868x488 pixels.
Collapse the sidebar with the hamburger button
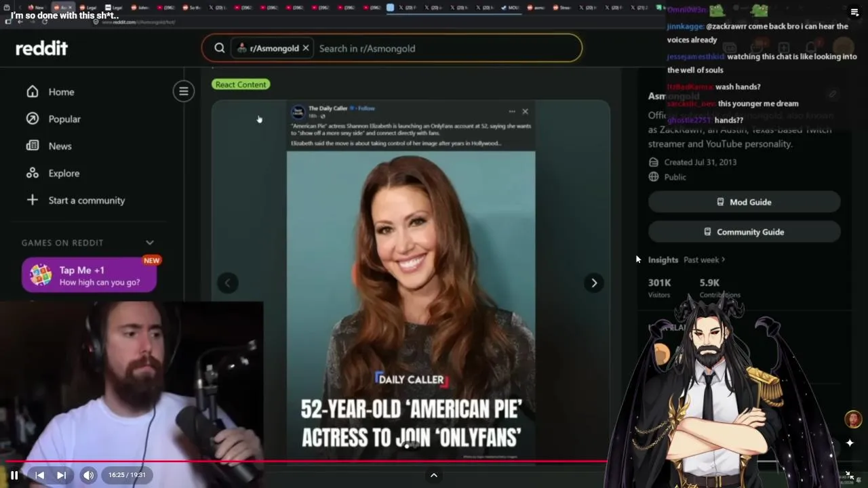tap(184, 91)
